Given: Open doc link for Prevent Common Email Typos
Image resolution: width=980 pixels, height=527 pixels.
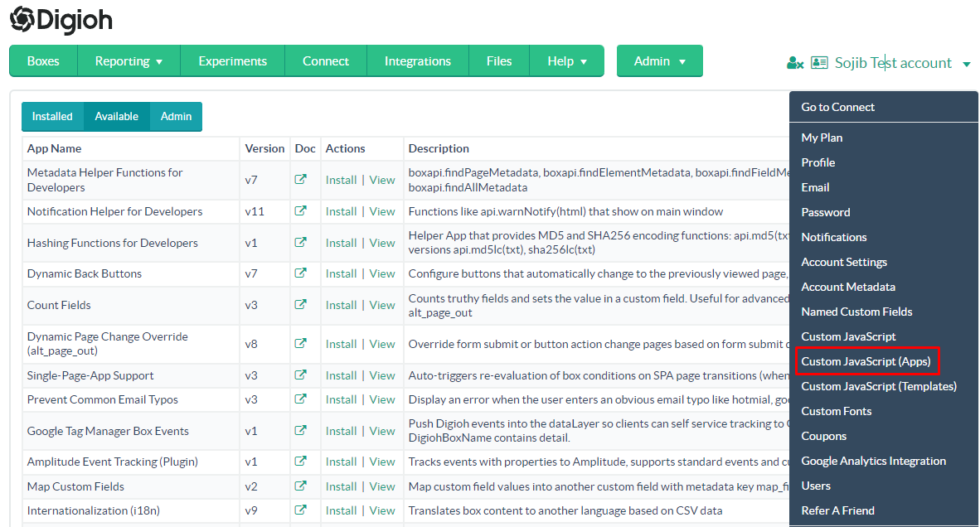Looking at the screenshot, I should click(x=301, y=399).
